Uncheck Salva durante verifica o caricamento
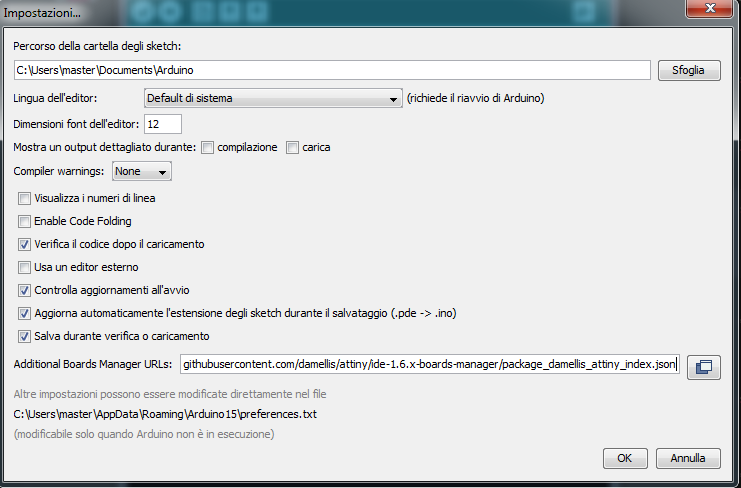741x488 pixels. (x=24, y=336)
